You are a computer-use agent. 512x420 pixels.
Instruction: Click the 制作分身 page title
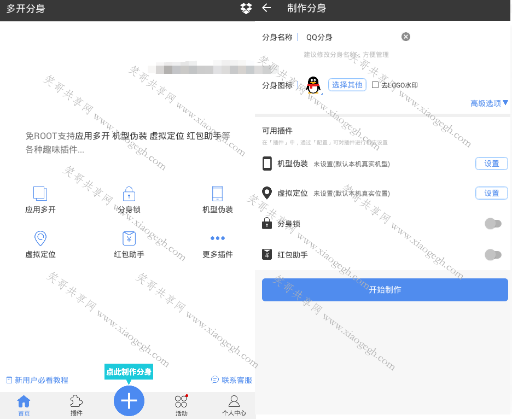point(307,8)
